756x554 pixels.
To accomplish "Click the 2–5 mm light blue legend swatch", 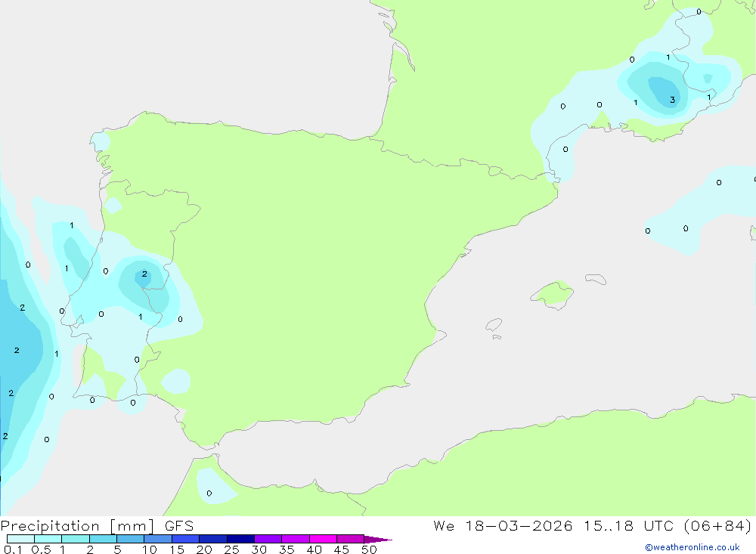I will pyautogui.click(x=103, y=539).
